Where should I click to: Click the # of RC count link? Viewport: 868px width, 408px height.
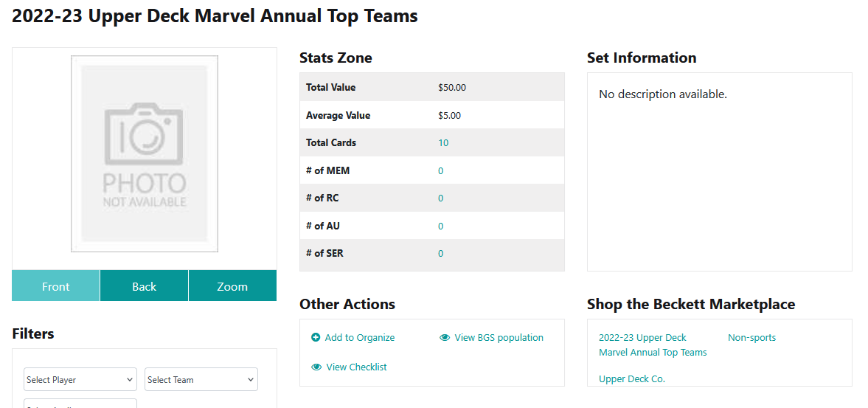tap(441, 198)
